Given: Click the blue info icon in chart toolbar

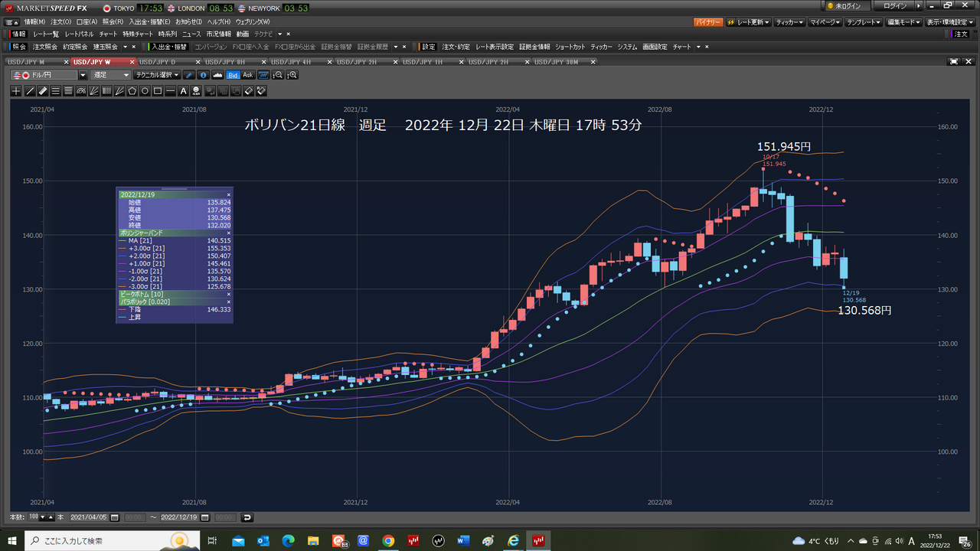Looking at the screenshot, I should 203,75.
